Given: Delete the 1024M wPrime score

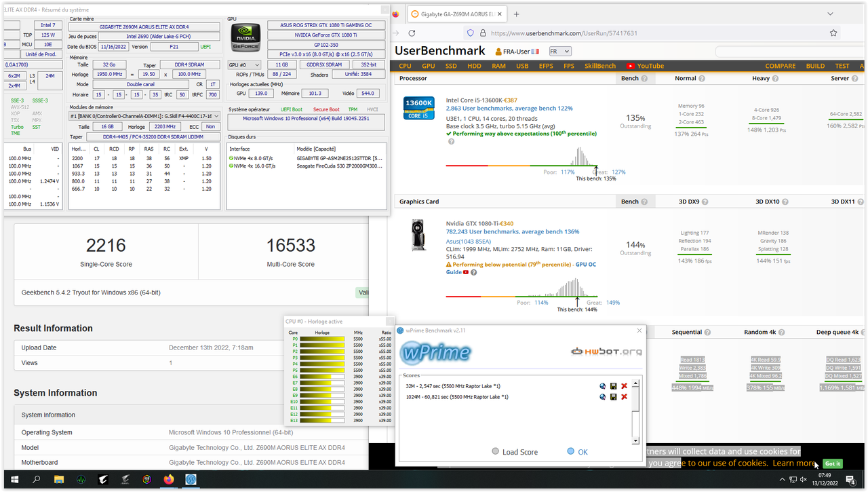Looking at the screenshot, I should coord(624,397).
